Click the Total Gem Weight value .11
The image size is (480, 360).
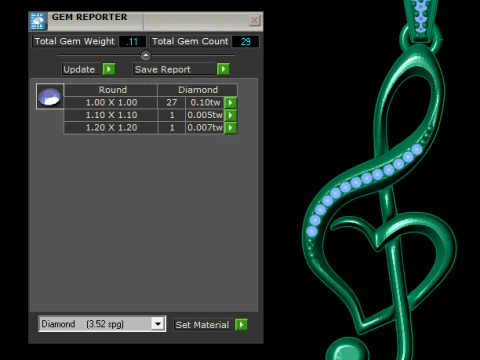[x=133, y=42]
